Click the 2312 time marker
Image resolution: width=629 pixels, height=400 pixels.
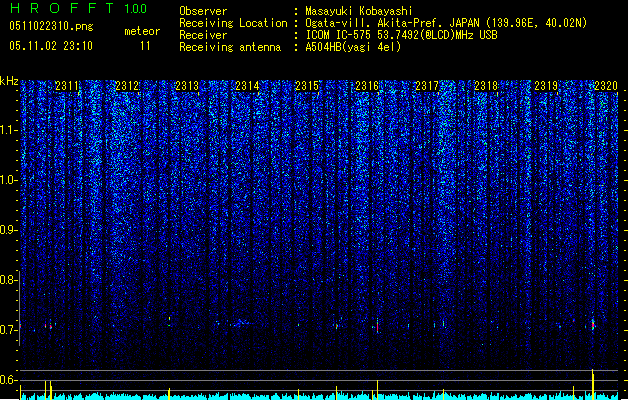[127, 86]
